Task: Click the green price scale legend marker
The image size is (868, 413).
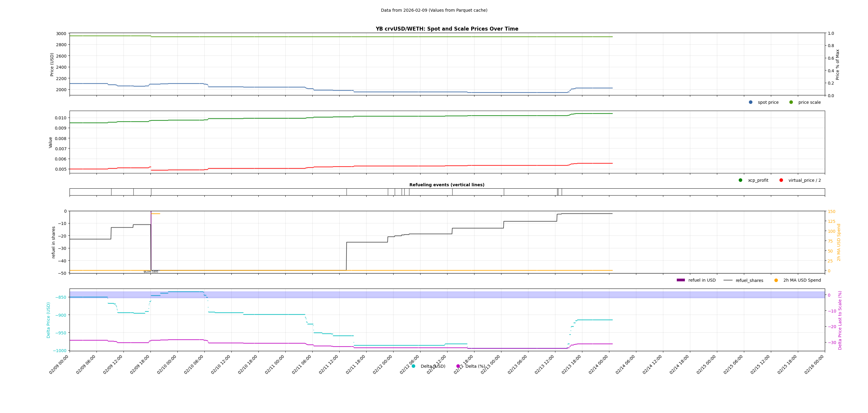Action: 791,102
